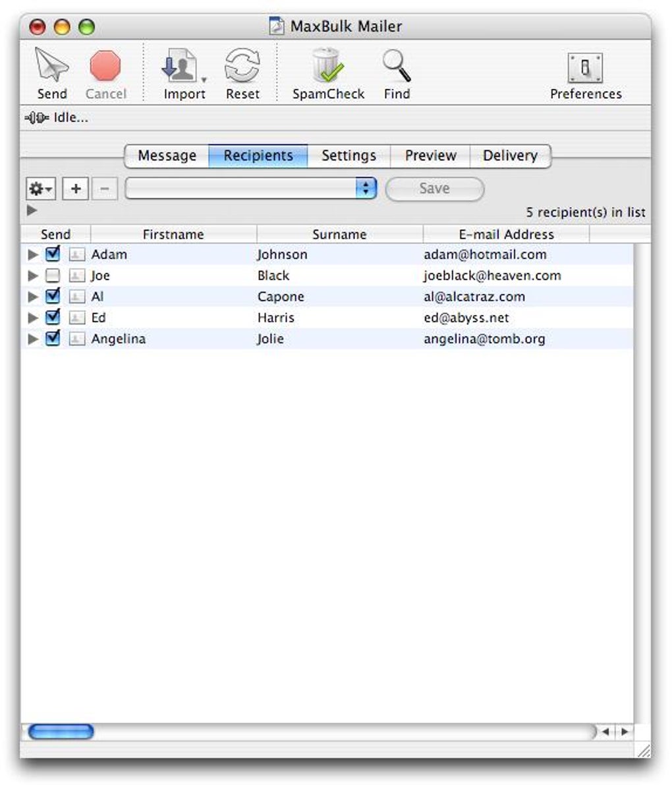Expand the Joe Black row triangle

(33, 276)
